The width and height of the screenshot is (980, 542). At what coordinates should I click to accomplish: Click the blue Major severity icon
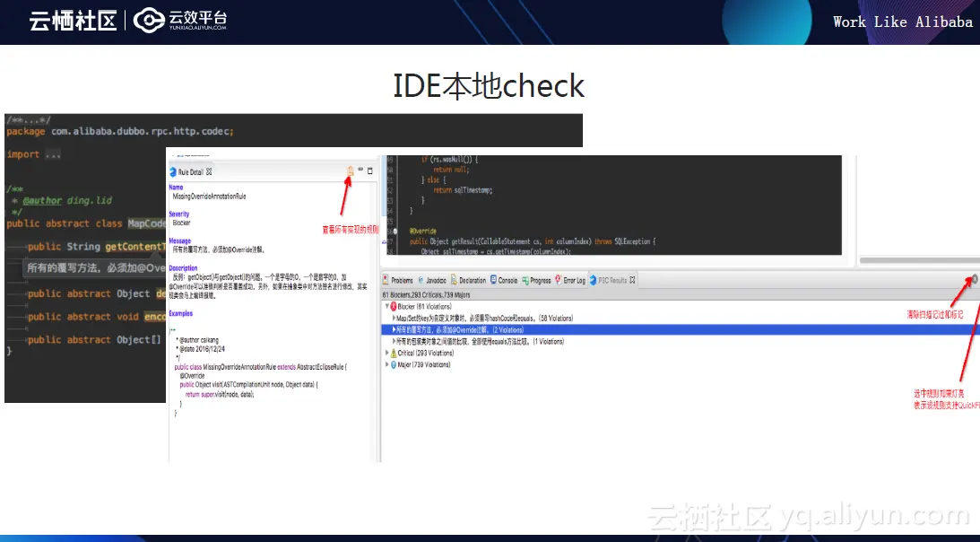click(394, 364)
